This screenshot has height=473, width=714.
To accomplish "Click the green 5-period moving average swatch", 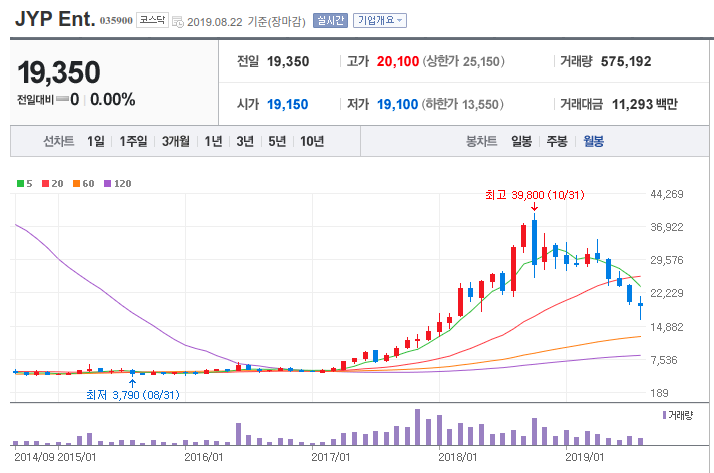I will point(20,183).
